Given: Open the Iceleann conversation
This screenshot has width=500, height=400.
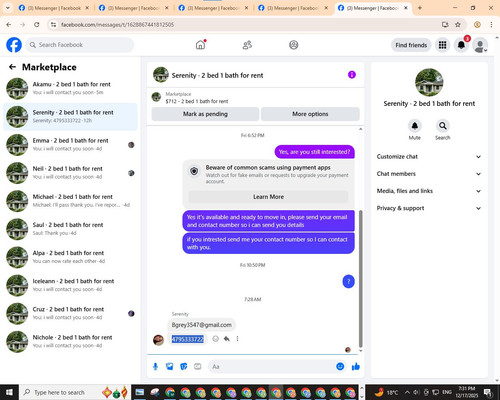Looking at the screenshot, I should pyautogui.click(x=70, y=285).
